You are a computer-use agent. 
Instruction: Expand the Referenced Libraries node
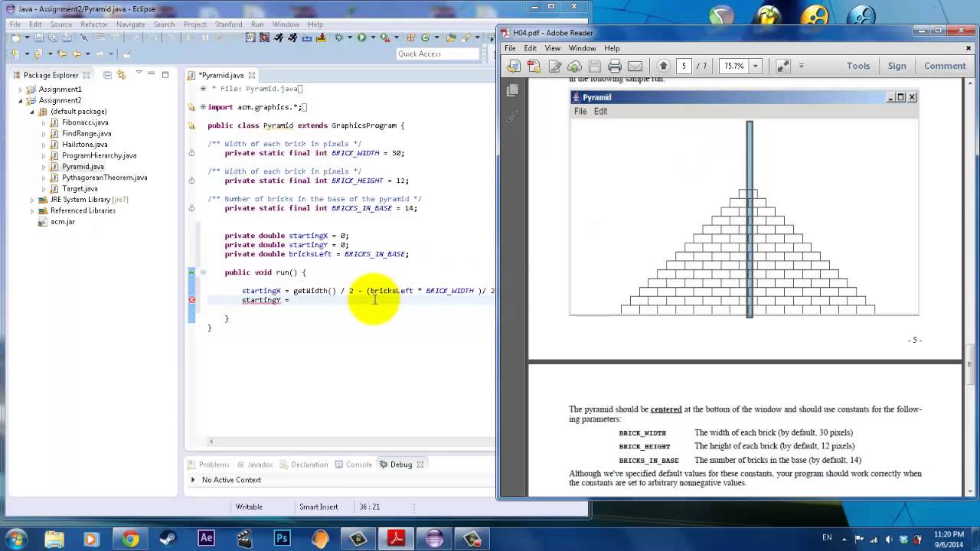[32, 210]
